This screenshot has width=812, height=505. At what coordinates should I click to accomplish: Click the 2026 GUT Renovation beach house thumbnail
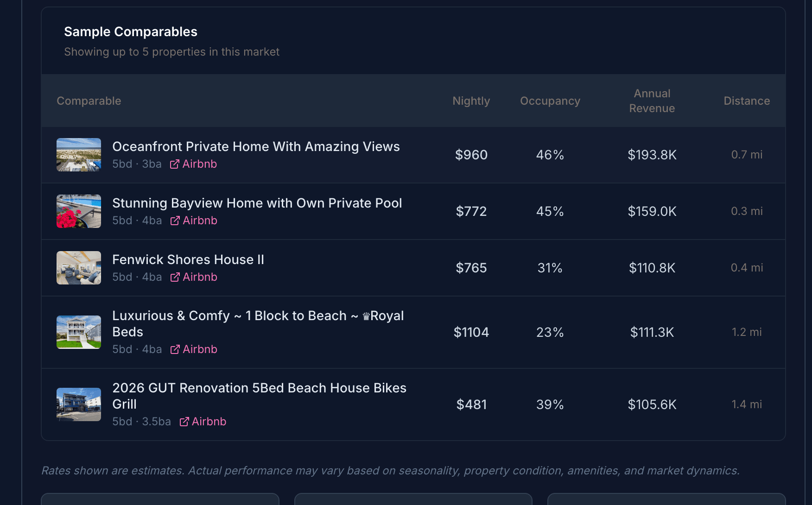coord(78,404)
